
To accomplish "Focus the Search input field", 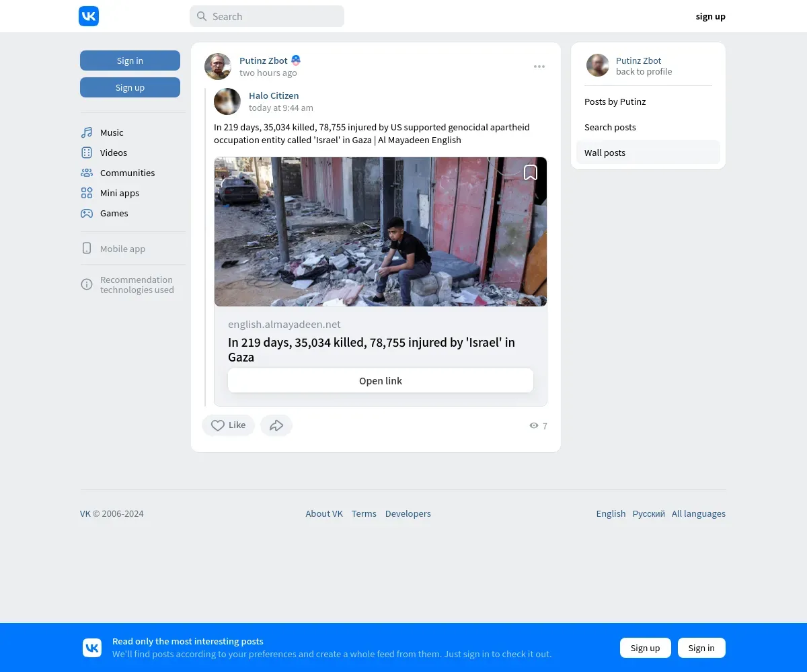I will pos(267,16).
